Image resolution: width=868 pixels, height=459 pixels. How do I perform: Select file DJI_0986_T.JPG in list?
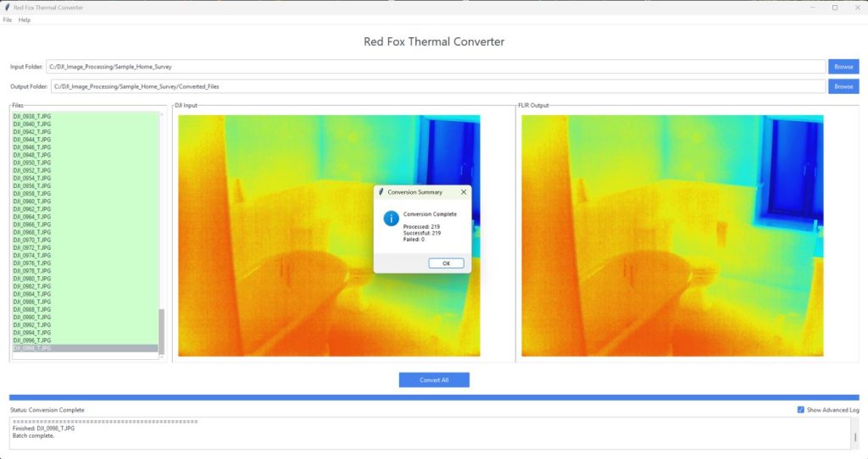[x=85, y=302]
